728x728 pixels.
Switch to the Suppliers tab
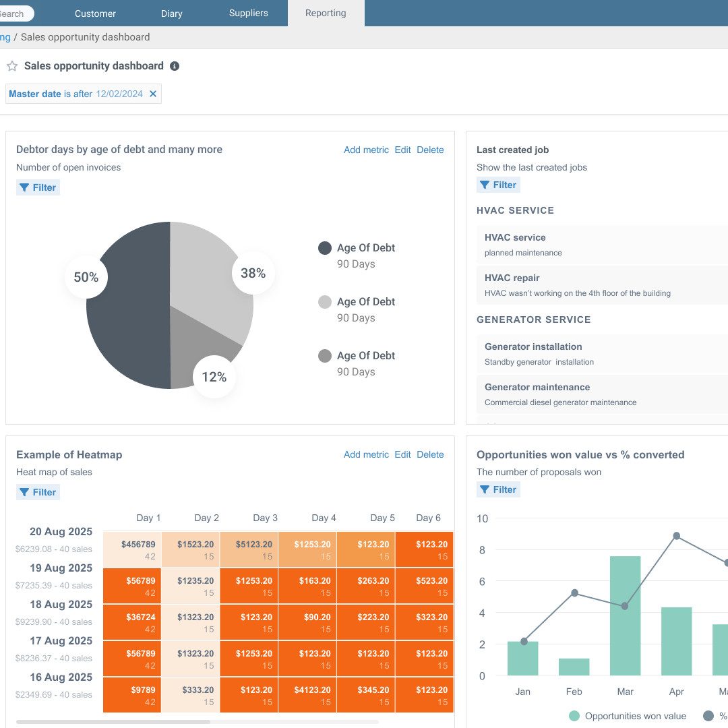click(x=248, y=13)
